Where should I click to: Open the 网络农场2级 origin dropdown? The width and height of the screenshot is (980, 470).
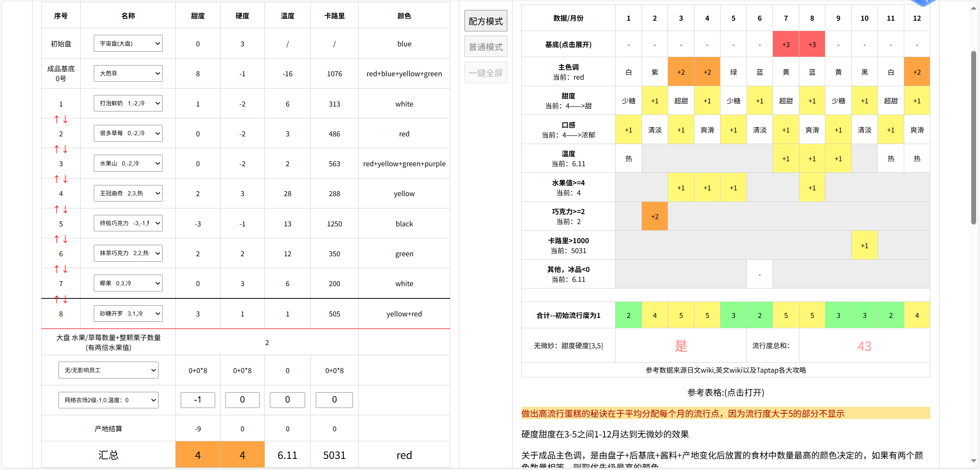[108, 400]
